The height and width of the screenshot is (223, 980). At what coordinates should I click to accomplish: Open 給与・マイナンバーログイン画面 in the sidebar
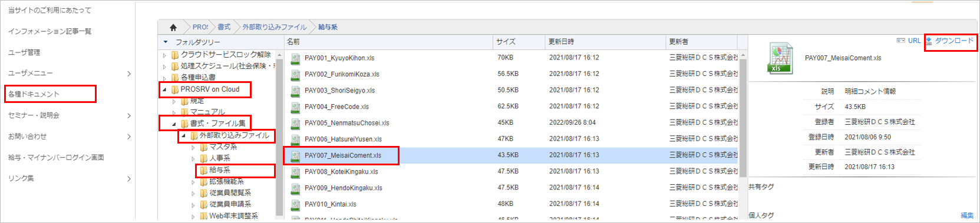[x=56, y=158]
